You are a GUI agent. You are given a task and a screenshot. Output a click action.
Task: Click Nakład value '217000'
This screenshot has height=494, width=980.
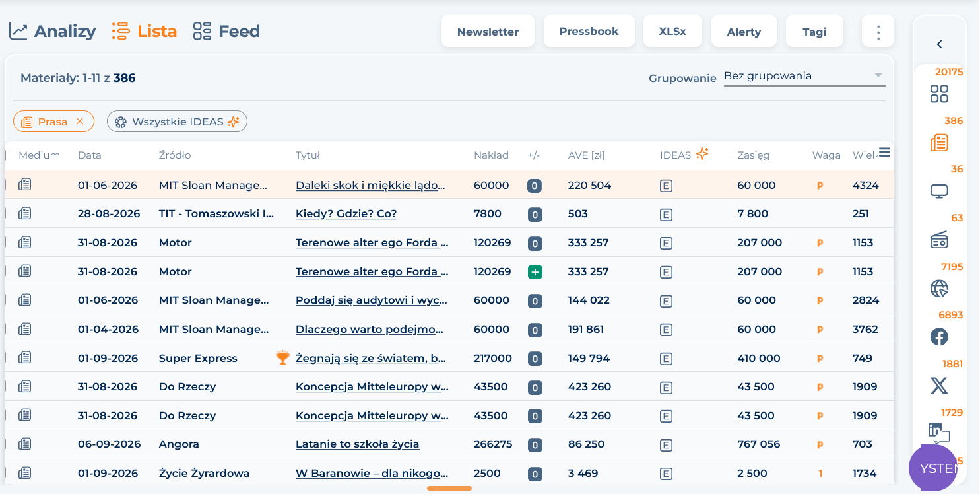[493, 359]
